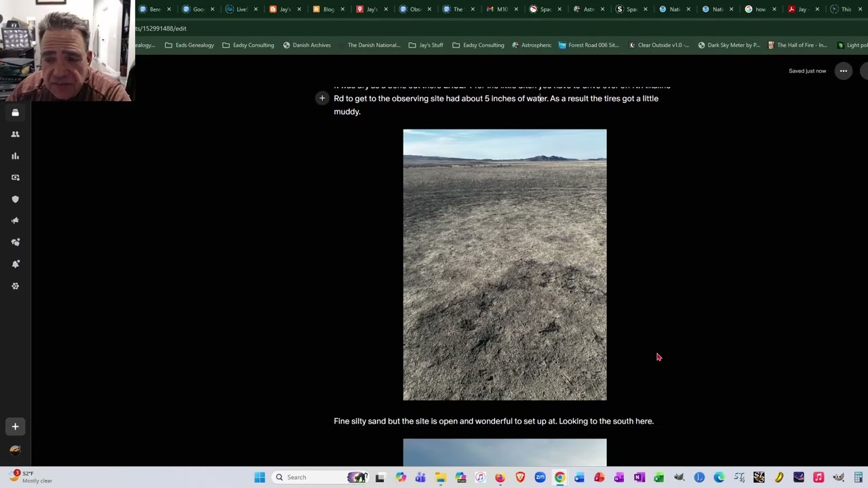Open Firefox from the taskbar
The width and height of the screenshot is (868, 488).
click(500, 477)
